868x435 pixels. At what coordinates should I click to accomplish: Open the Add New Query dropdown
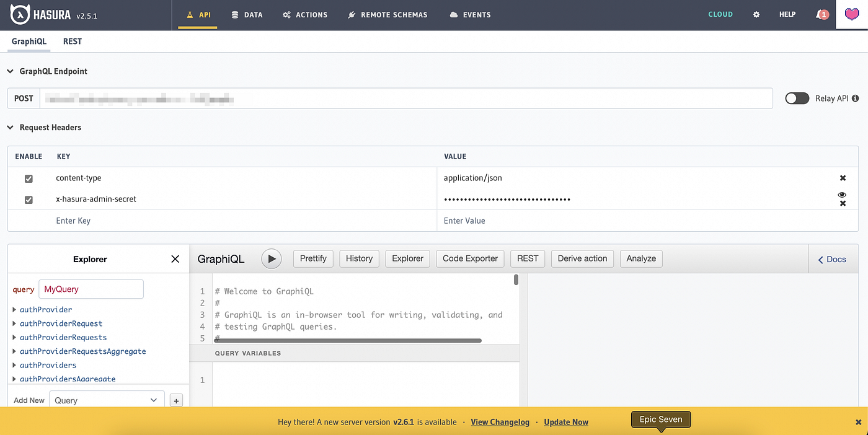(x=107, y=400)
